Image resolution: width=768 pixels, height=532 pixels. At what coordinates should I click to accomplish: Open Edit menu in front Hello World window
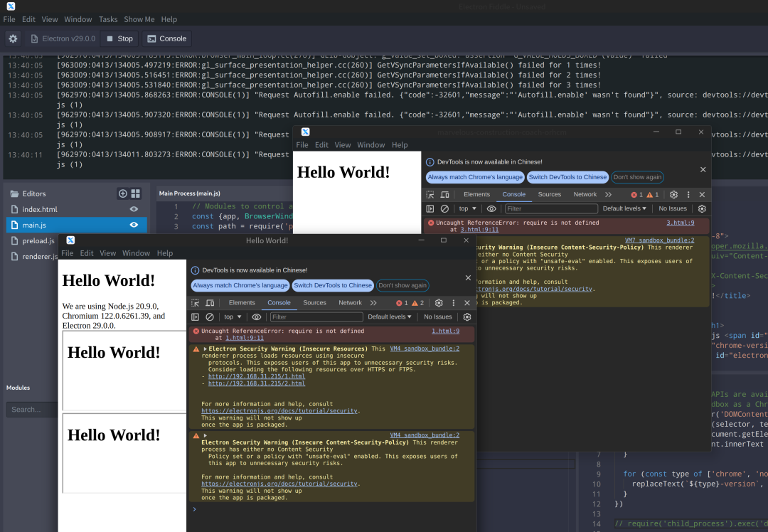87,253
